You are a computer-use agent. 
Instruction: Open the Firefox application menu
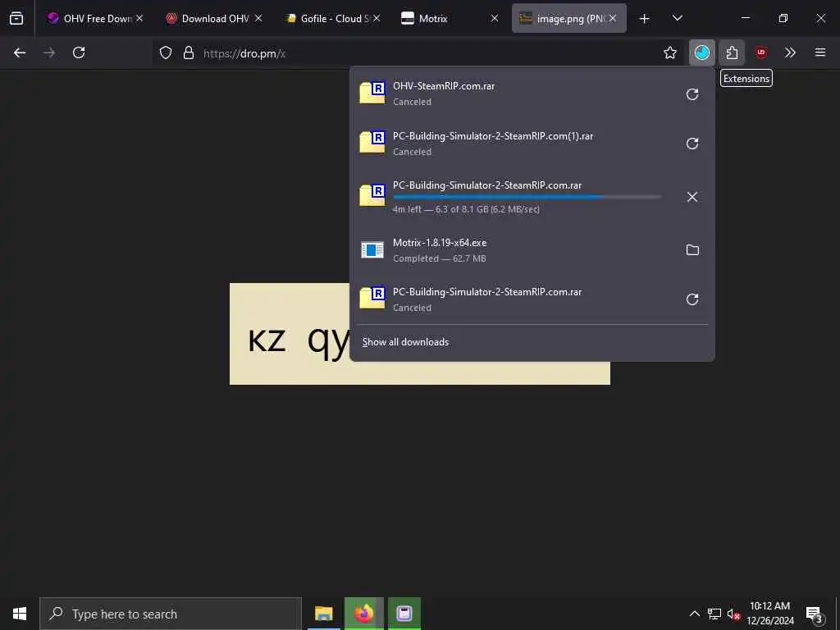coord(820,52)
